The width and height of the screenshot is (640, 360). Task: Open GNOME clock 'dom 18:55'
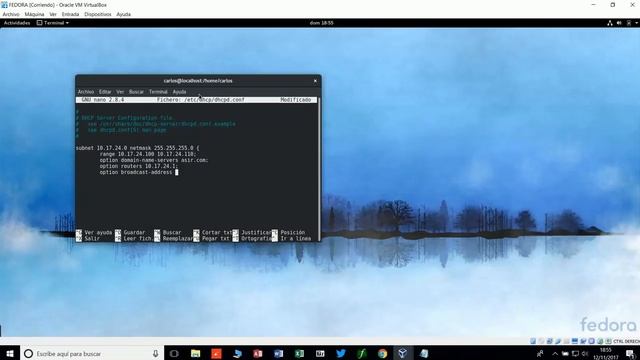coord(321,23)
